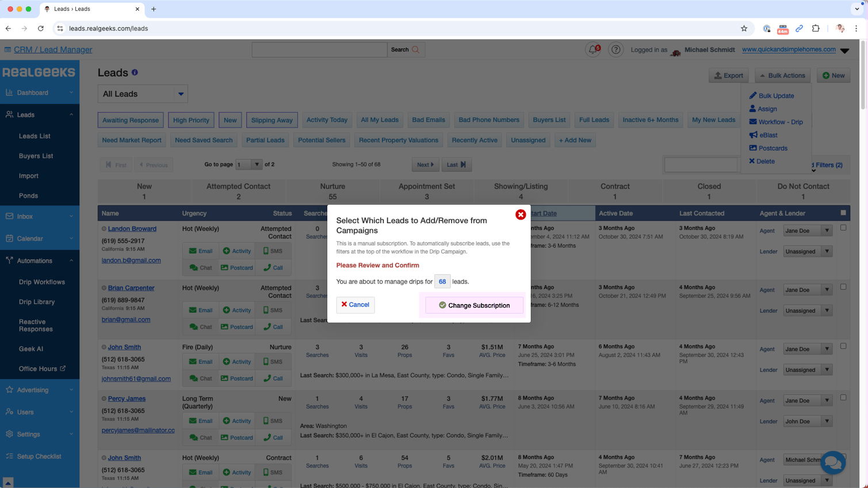Confirm with Change Subscription button
The image size is (868, 488).
tap(474, 305)
